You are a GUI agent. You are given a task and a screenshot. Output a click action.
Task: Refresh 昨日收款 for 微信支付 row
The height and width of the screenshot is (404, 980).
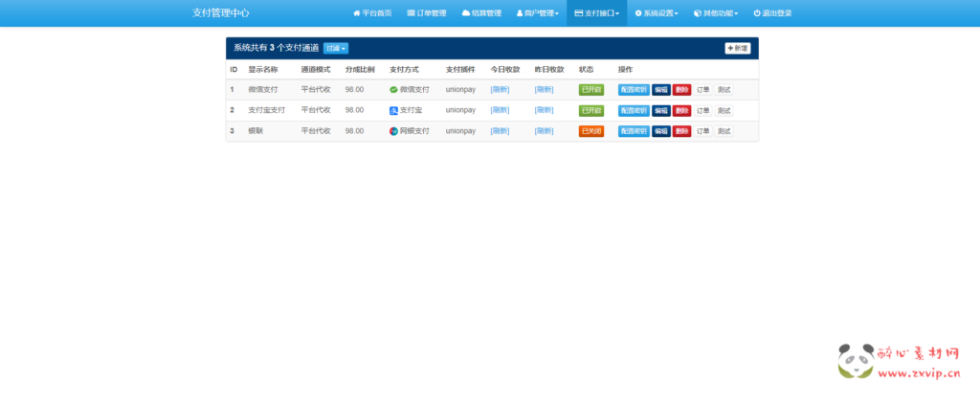coord(544,89)
